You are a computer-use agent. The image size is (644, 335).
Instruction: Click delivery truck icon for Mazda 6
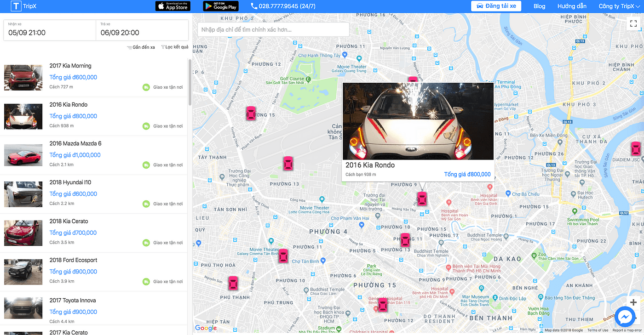(146, 165)
